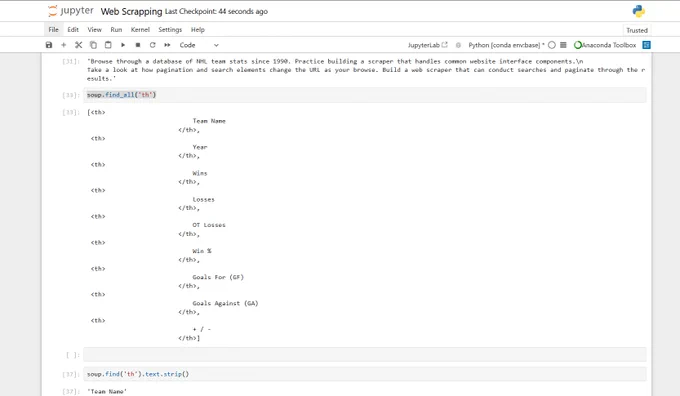680x396 pixels.
Task: Select the soup.find('th').text.strip() cell
Action: tap(365, 374)
